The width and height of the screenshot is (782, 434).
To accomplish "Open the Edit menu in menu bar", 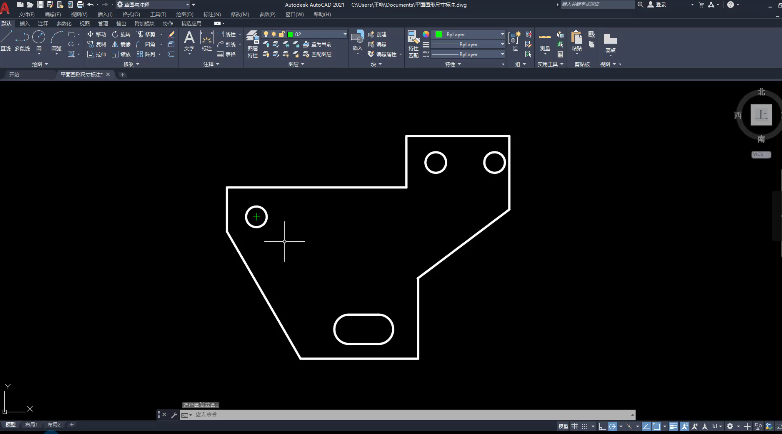I will pos(52,14).
